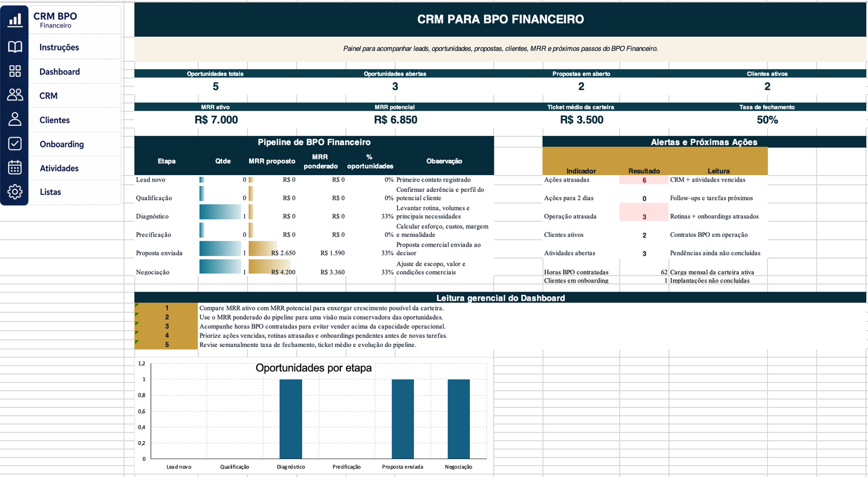Click the CRM BPO bar chart logo icon
Screen dimensions: 868x477
(15, 20)
